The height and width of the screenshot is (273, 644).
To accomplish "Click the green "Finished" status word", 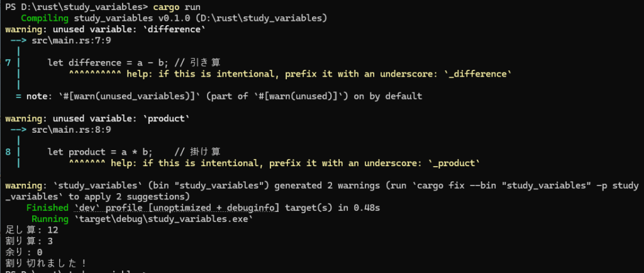I will [x=48, y=208].
